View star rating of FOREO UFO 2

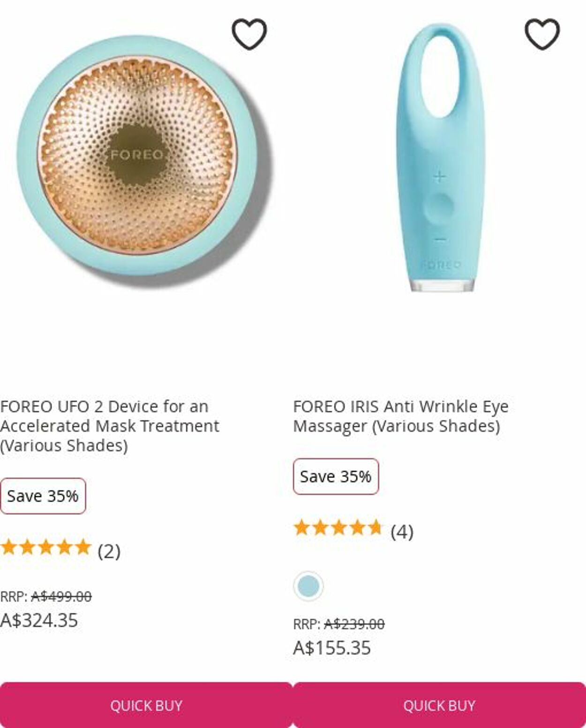[x=45, y=547]
